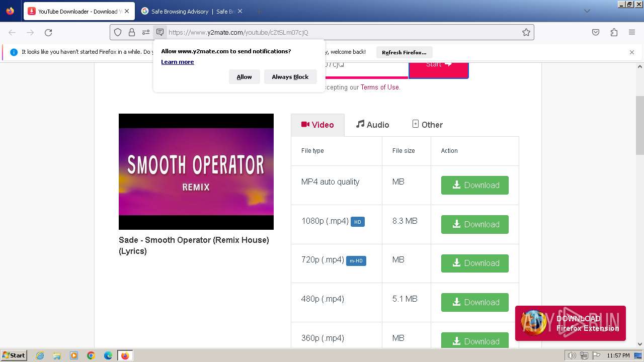The height and width of the screenshot is (362, 644).
Task: Open the Learn more link in the popup
Action: pos(178,62)
